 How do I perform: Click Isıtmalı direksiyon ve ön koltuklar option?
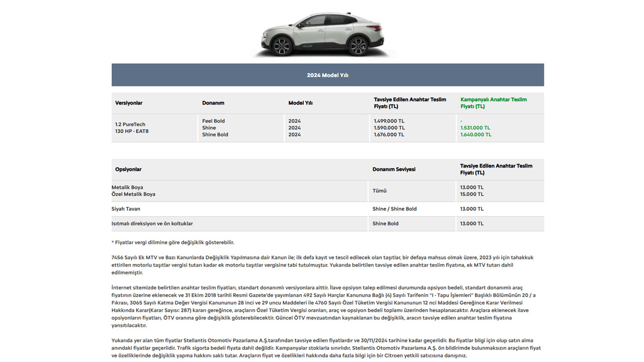click(152, 224)
